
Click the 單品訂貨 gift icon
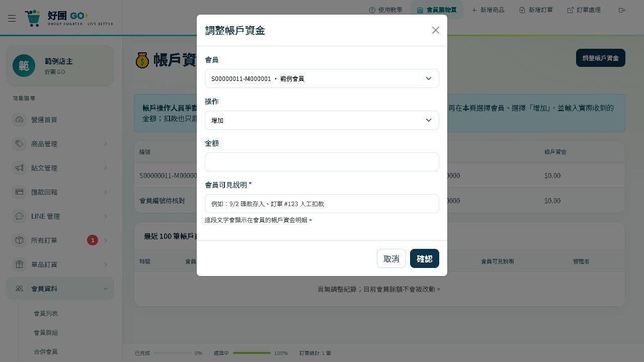pyautogui.click(x=19, y=264)
